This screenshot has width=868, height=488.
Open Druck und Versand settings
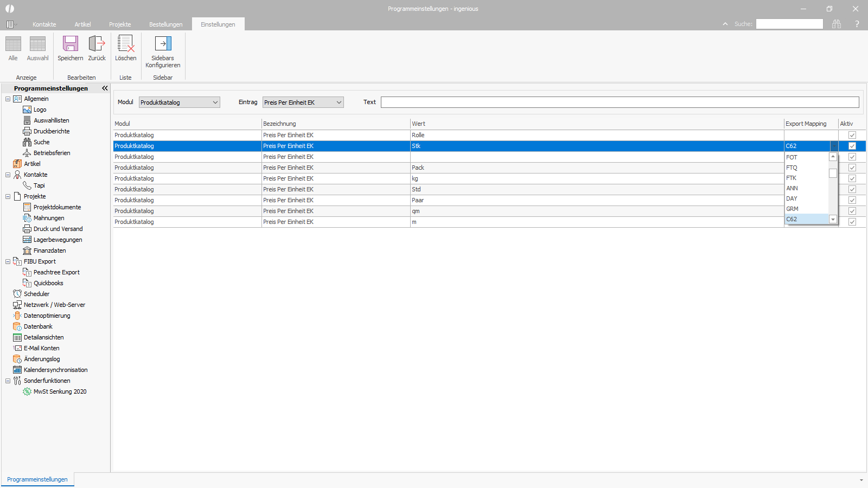click(x=58, y=229)
